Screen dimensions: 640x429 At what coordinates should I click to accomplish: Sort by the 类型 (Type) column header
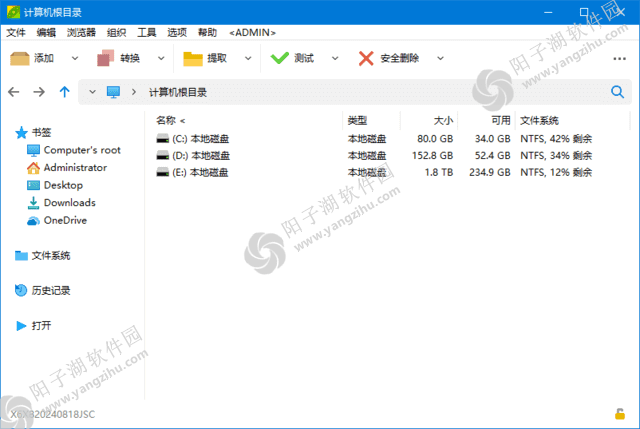pyautogui.click(x=357, y=120)
